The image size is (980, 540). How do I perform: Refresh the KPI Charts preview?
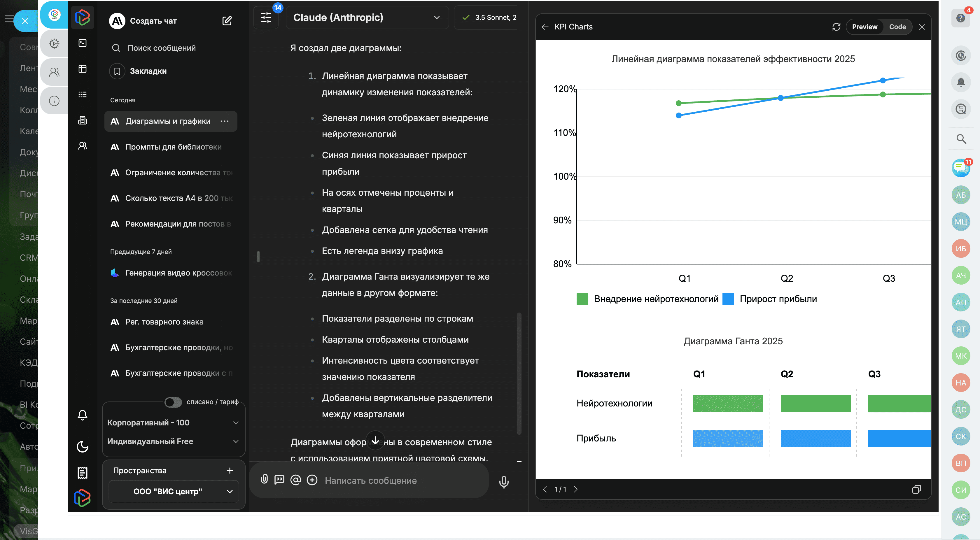[x=836, y=27]
